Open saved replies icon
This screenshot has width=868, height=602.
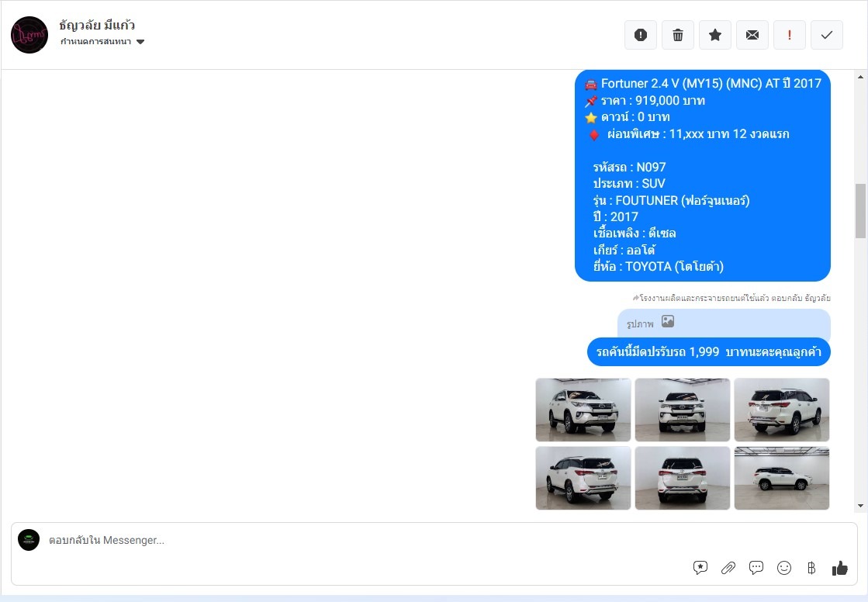[700, 568]
